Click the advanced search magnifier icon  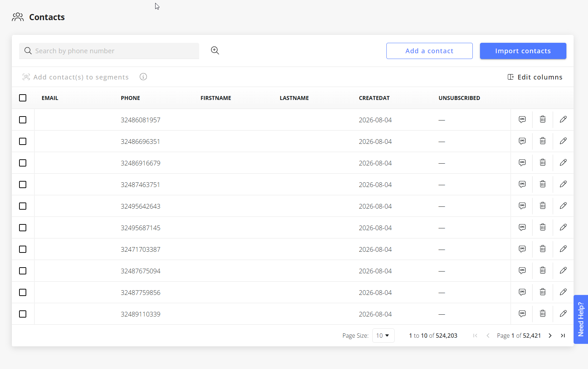pos(215,51)
